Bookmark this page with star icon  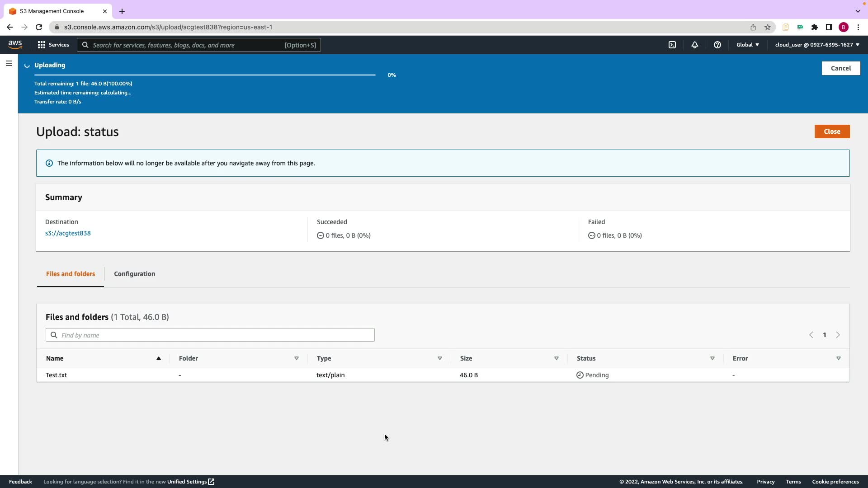[x=768, y=27]
